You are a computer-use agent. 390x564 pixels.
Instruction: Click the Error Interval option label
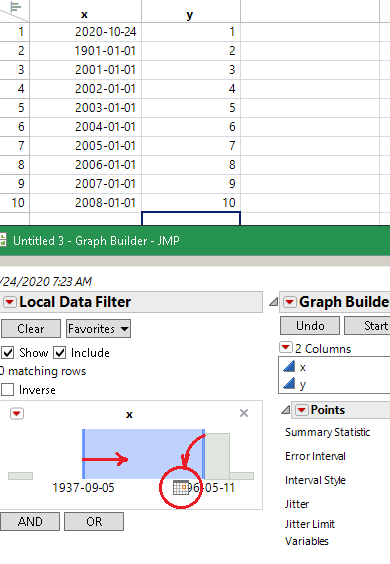[x=315, y=456]
